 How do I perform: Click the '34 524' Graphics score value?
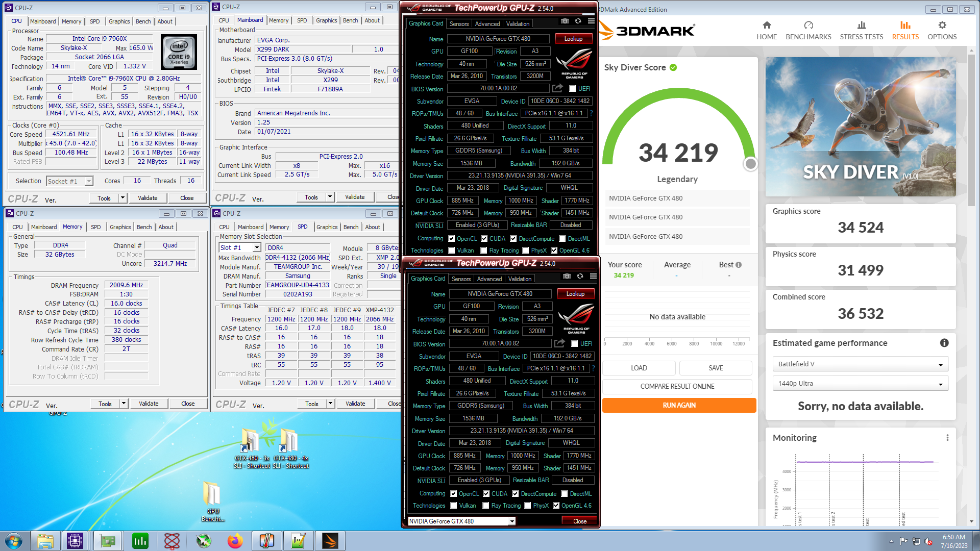point(861,228)
